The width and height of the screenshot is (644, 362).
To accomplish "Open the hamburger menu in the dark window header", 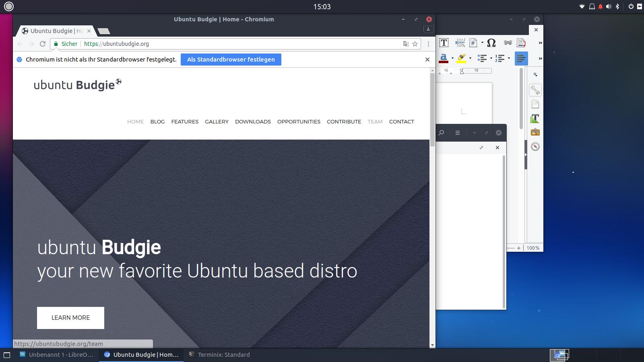I will point(458,133).
